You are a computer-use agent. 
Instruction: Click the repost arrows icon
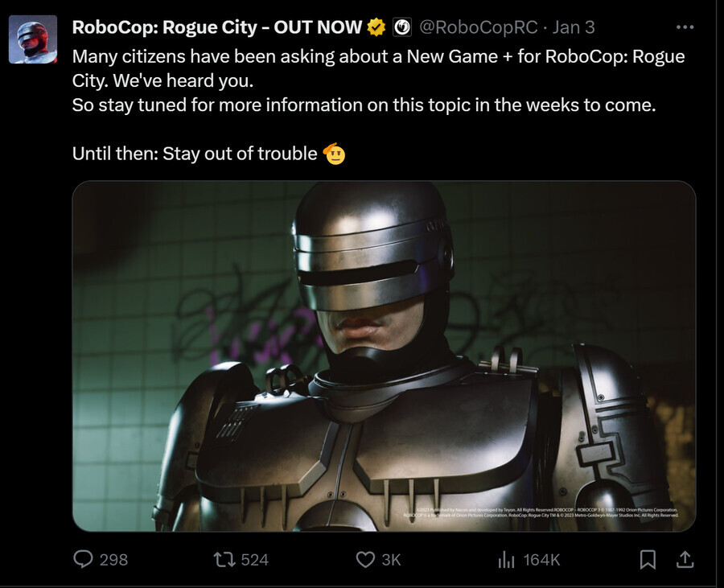pyautogui.click(x=225, y=560)
